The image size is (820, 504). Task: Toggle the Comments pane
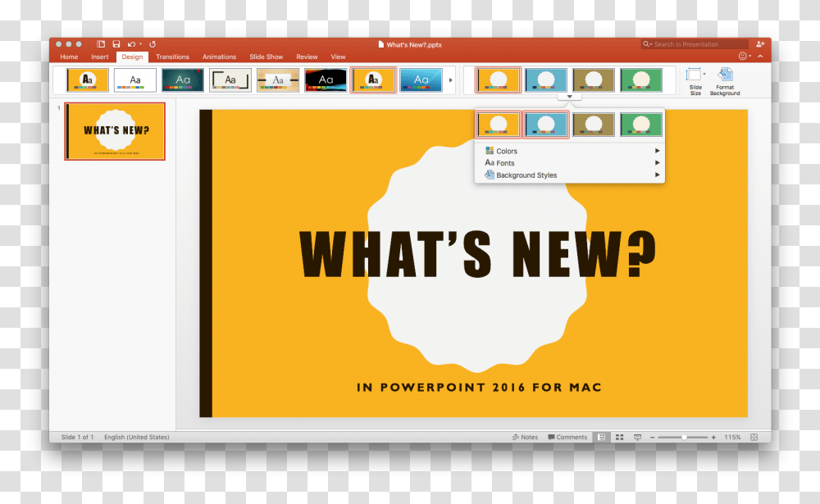pyautogui.click(x=567, y=437)
